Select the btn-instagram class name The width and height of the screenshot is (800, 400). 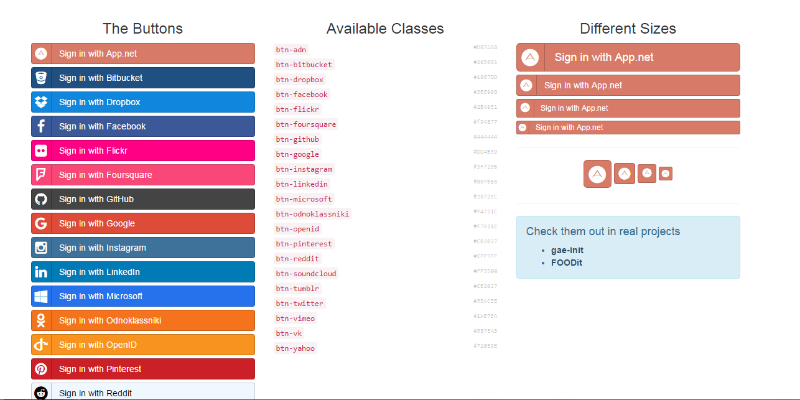(304, 169)
